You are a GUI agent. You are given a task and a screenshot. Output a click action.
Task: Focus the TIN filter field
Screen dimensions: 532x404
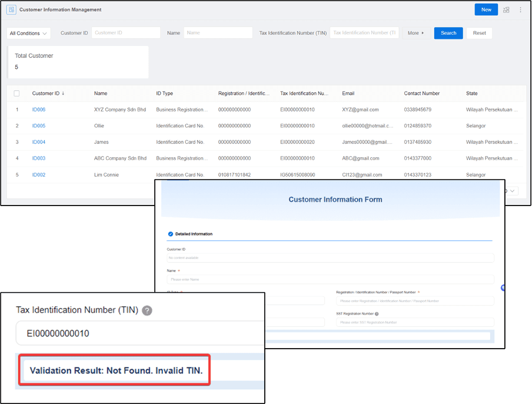pyautogui.click(x=364, y=32)
